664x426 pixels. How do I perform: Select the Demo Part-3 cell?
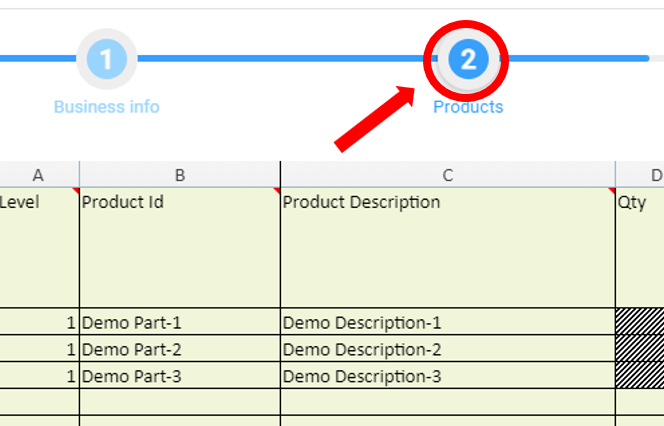coord(180,376)
